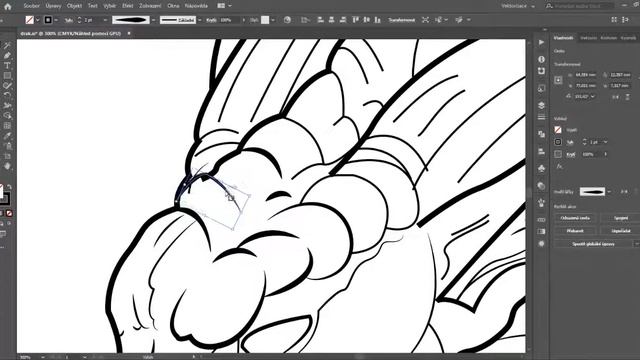Open stroke weight dropdown in control bar

tap(105, 20)
